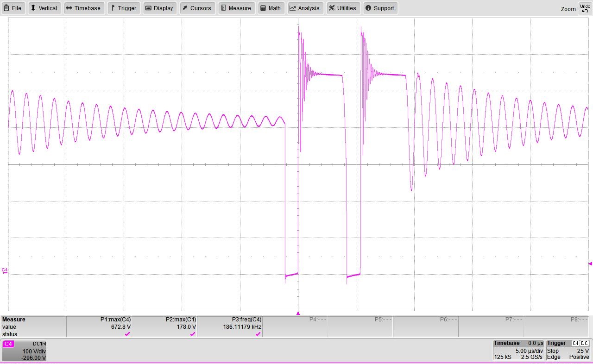Click the Measure table header label
Screen dimensions: 593x364
[13, 320]
